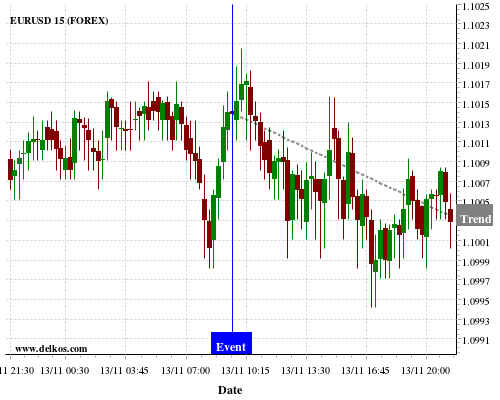Screen dimensions: 500x400
Task: Select the 13/11 16:45 date axis label
Action: click(x=365, y=370)
